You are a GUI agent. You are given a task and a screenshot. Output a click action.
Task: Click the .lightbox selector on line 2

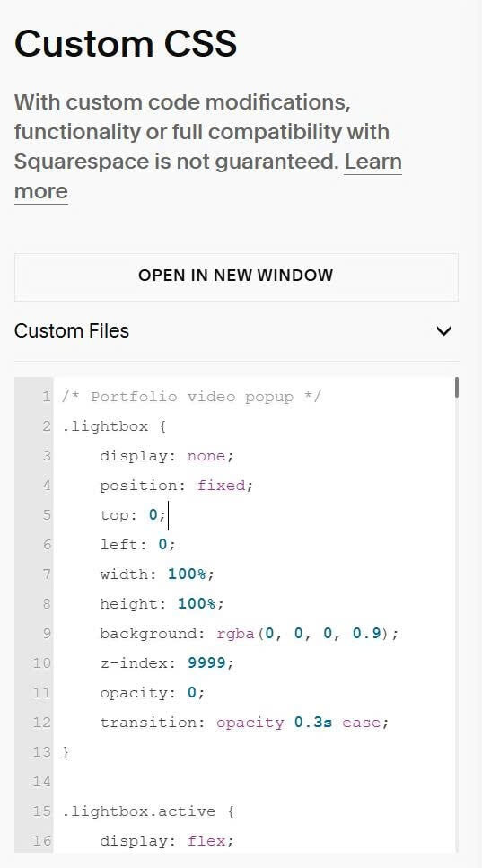click(105, 426)
